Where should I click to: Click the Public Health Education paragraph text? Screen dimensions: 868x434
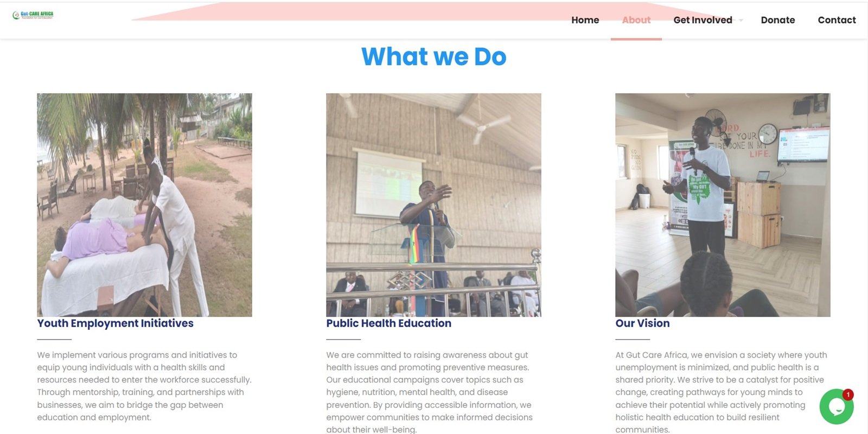coord(430,392)
